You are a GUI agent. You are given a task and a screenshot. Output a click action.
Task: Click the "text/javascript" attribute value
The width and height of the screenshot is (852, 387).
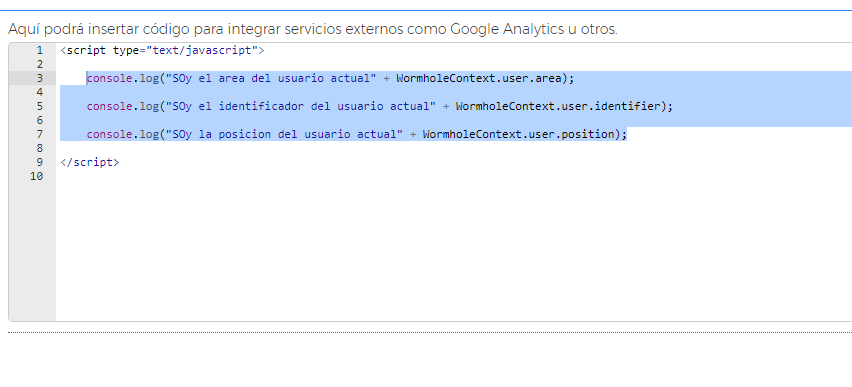202,51
